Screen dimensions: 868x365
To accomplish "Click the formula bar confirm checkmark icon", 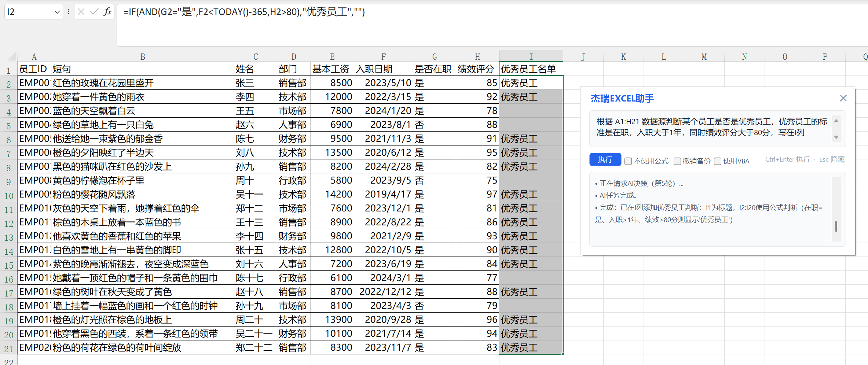I will click(x=94, y=12).
